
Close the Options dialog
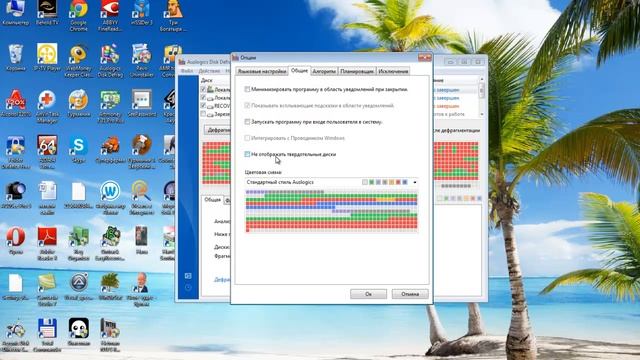(x=424, y=58)
